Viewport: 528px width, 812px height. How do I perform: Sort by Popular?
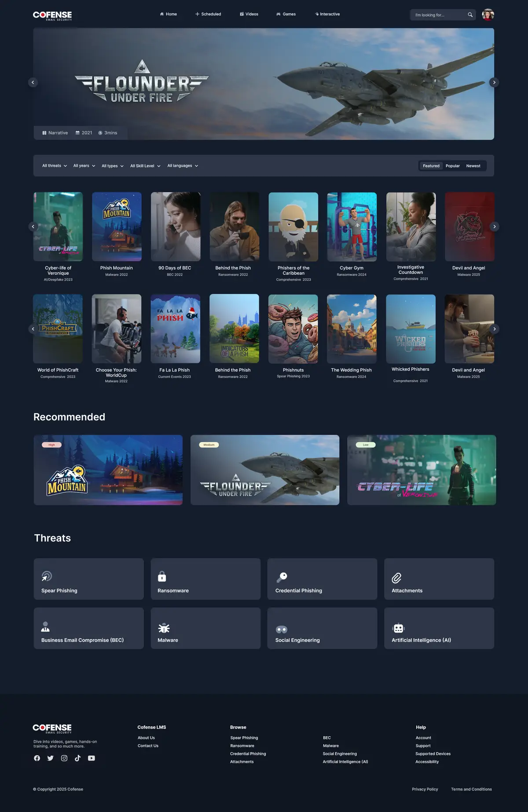(x=452, y=166)
